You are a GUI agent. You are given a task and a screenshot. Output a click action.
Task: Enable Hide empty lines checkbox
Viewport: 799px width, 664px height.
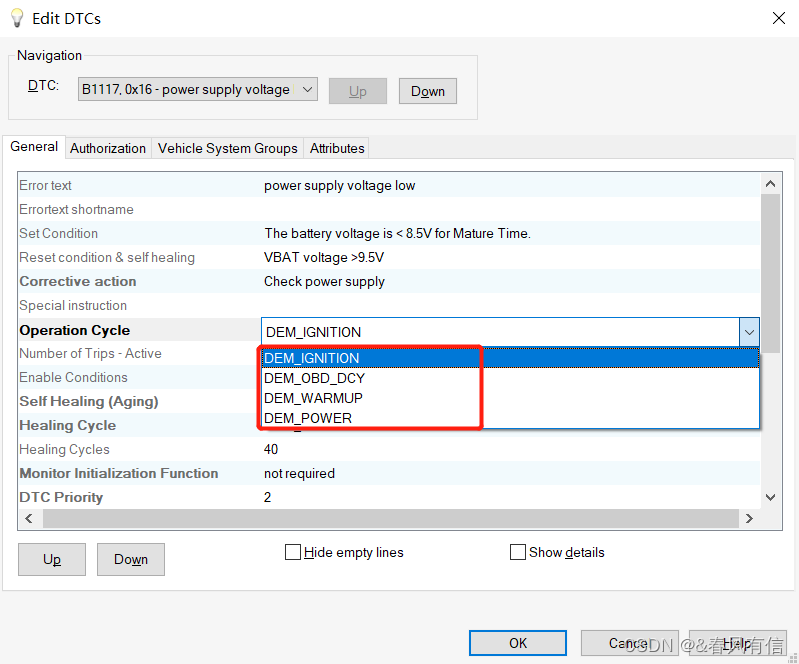click(292, 552)
